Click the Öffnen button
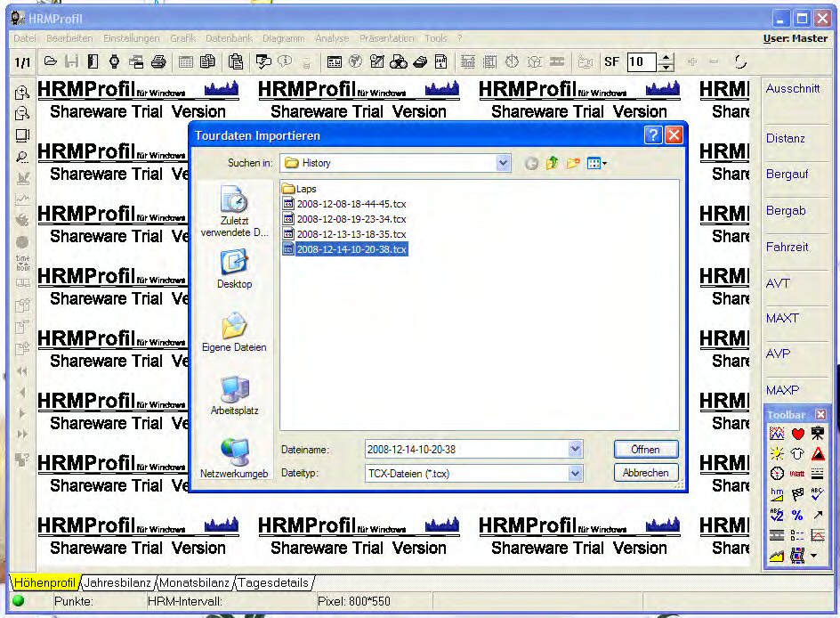Viewport: 840px width, 618px height. pos(645,450)
